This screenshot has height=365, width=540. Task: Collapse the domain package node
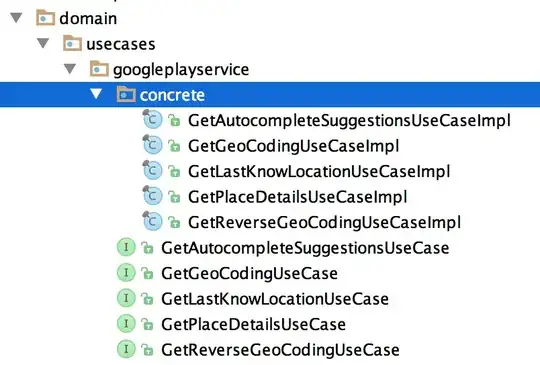pos(16,18)
